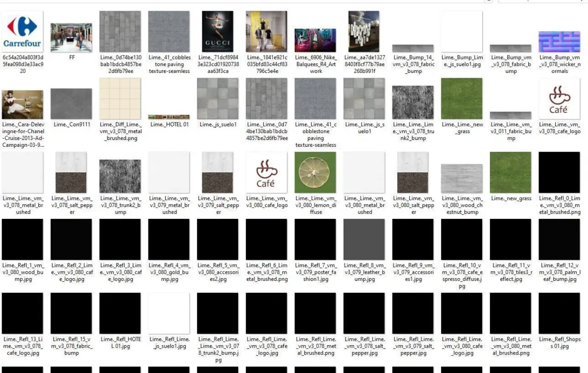Screen dimensions: 588x373
Task: Select Lime._Refl_Lime._vm_v3_078_salt_pepper.jpg file
Action: [364, 313]
